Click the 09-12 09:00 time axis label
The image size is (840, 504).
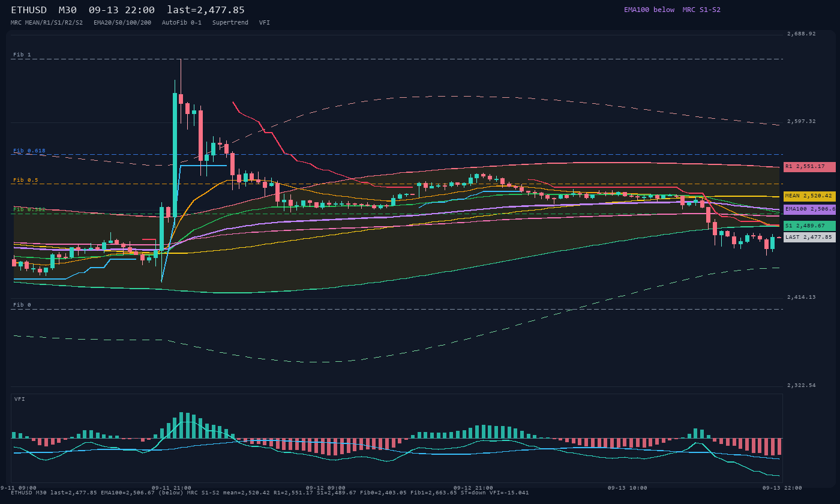click(x=326, y=488)
